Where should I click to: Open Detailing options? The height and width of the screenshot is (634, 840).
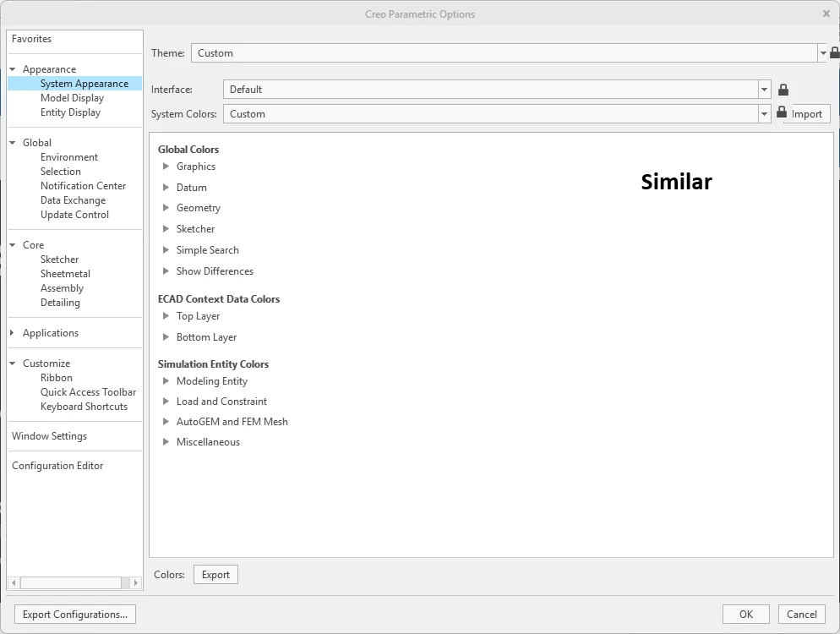click(60, 303)
